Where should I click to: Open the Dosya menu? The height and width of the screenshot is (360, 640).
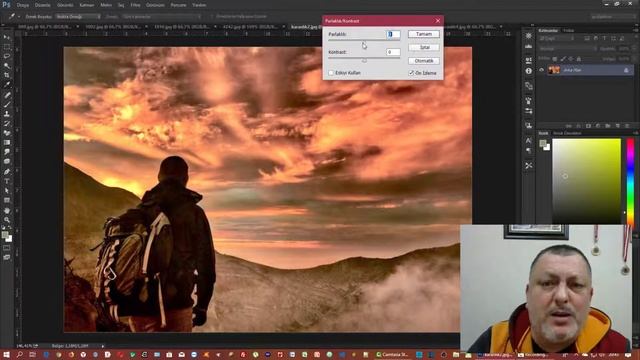tap(22, 5)
